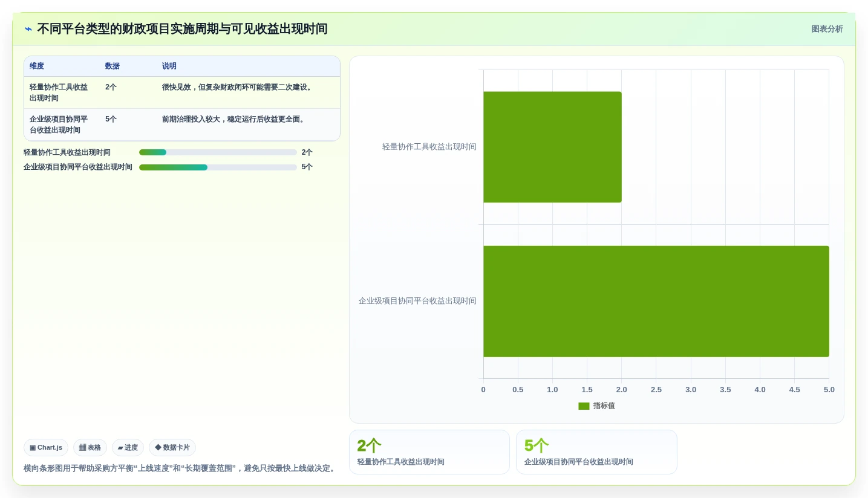The image size is (868, 498).
Task: Click the 5.0 x-axis tick label
Action: (x=829, y=390)
